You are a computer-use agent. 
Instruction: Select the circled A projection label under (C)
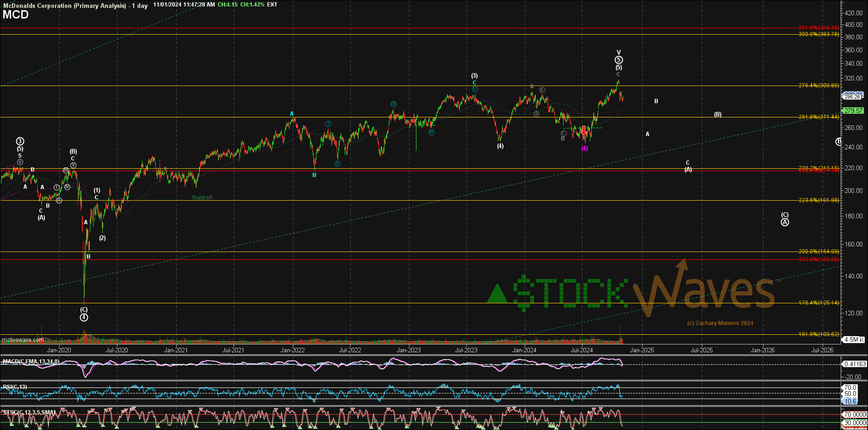point(785,222)
